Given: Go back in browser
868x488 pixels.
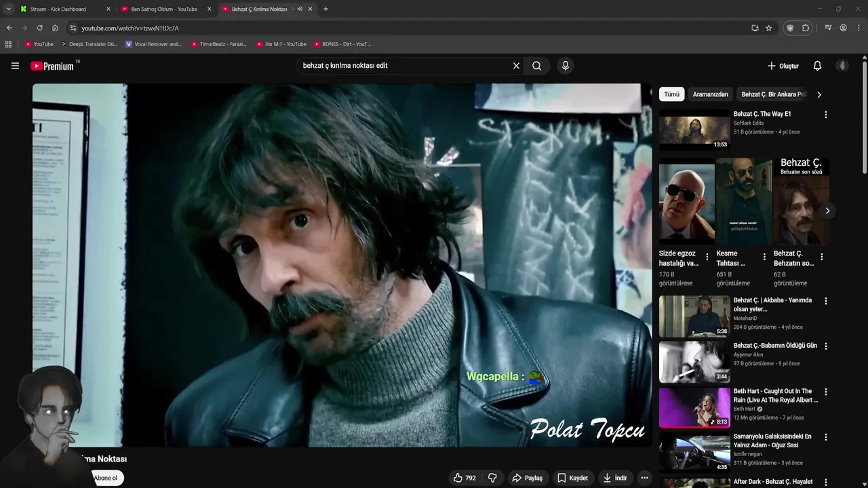Looking at the screenshot, I should tap(9, 28).
